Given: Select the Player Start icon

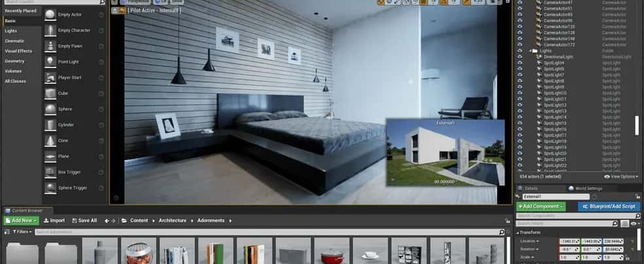Looking at the screenshot, I should coord(50,78).
